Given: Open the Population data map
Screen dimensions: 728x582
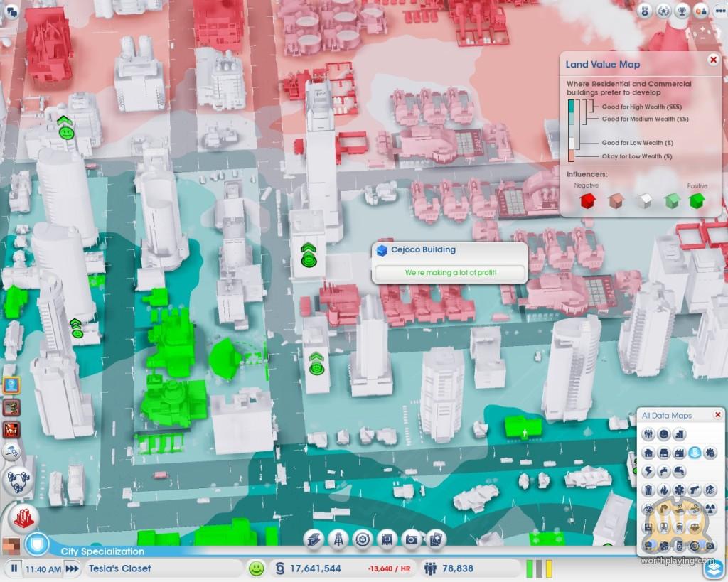Looking at the screenshot, I should tap(648, 434).
